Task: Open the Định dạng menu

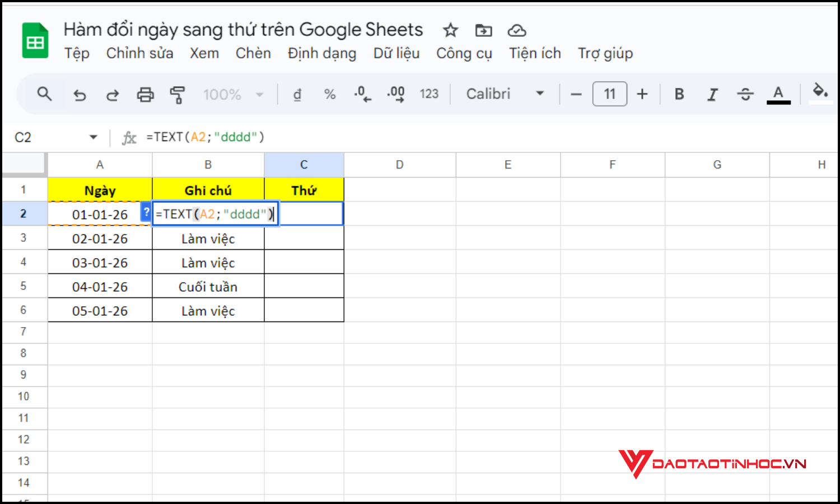Action: coord(322,53)
